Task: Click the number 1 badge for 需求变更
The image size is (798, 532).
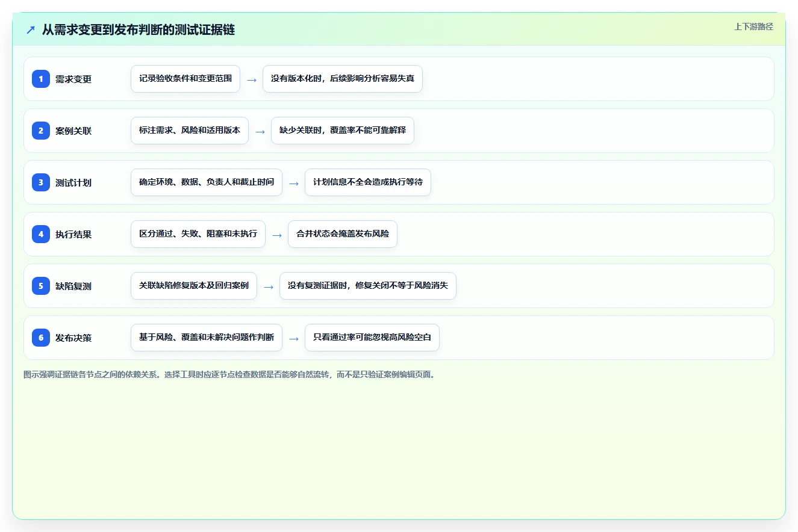Action: [41, 79]
